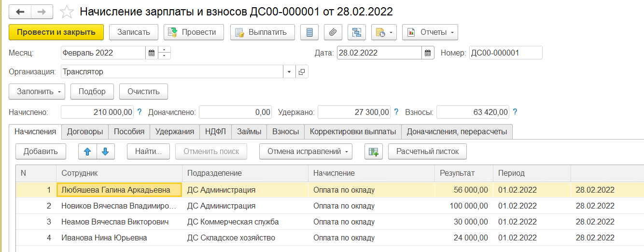Open the Заполнить dropdown button

click(37, 91)
